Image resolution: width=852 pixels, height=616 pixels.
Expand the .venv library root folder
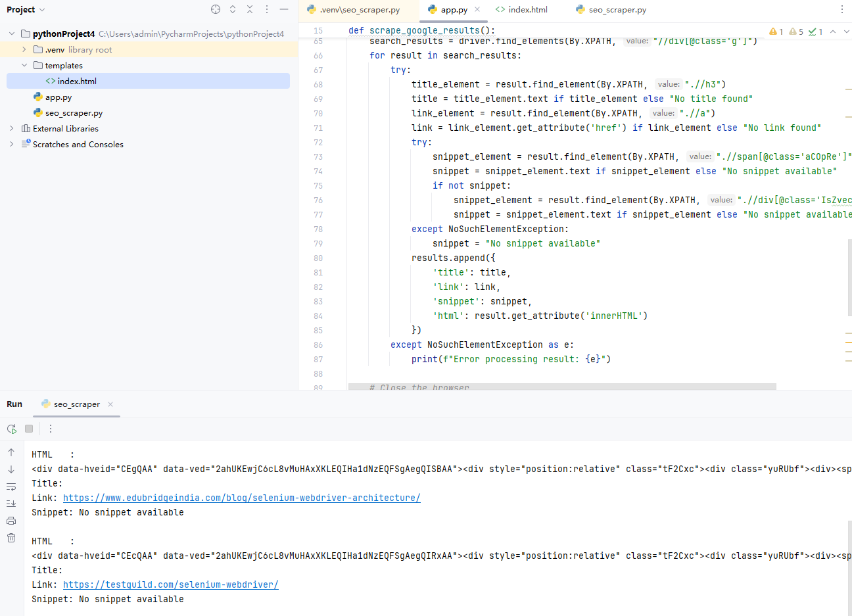click(x=24, y=49)
